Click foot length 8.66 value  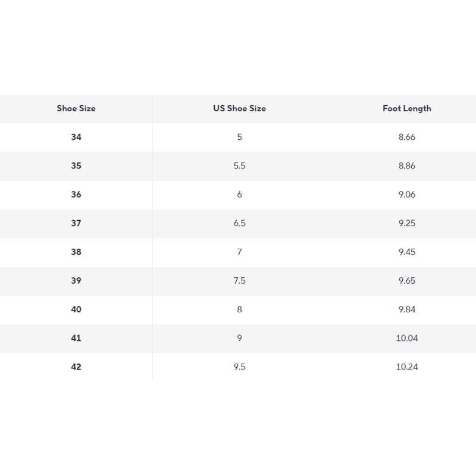click(406, 137)
